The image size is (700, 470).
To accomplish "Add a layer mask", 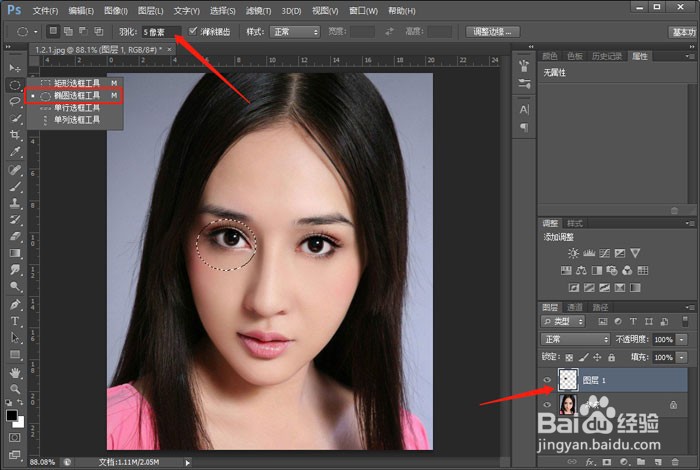I will 607,462.
